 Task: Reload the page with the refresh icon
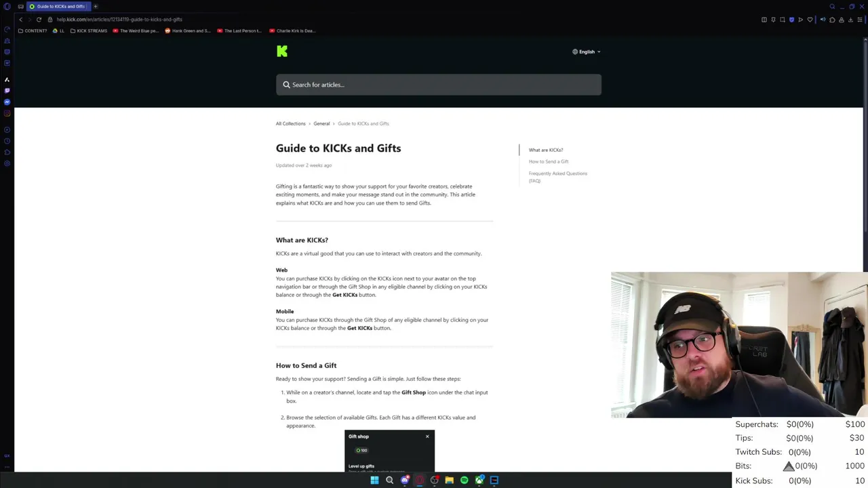(x=39, y=19)
